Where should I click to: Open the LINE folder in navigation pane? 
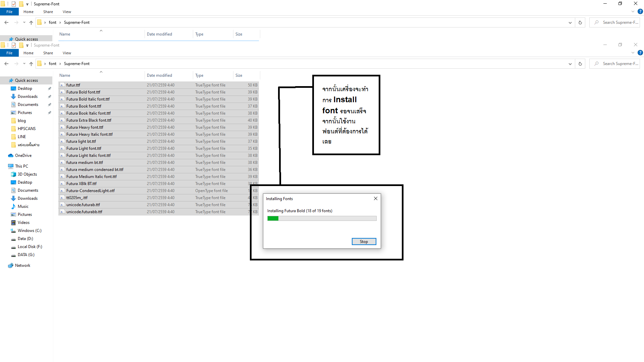tap(22, 137)
